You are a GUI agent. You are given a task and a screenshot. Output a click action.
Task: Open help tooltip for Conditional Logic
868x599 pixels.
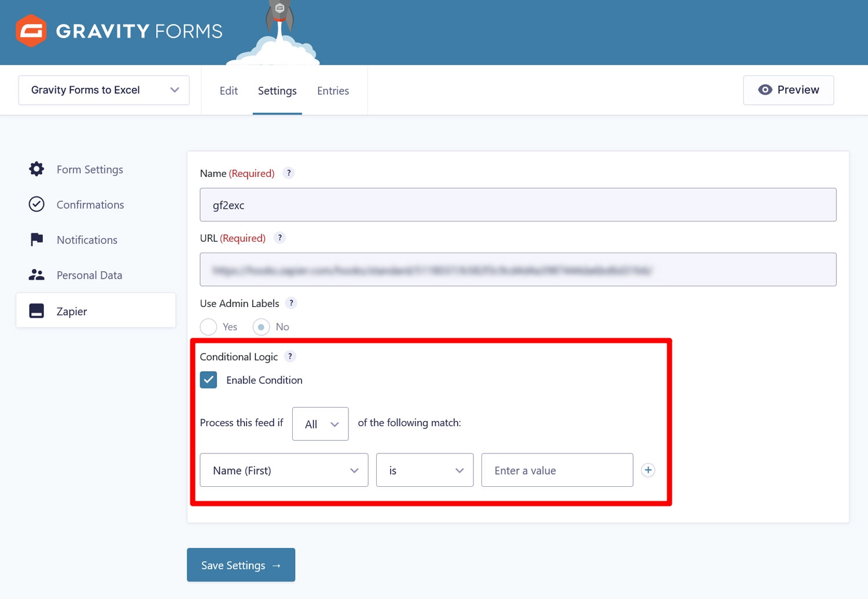[x=290, y=356]
